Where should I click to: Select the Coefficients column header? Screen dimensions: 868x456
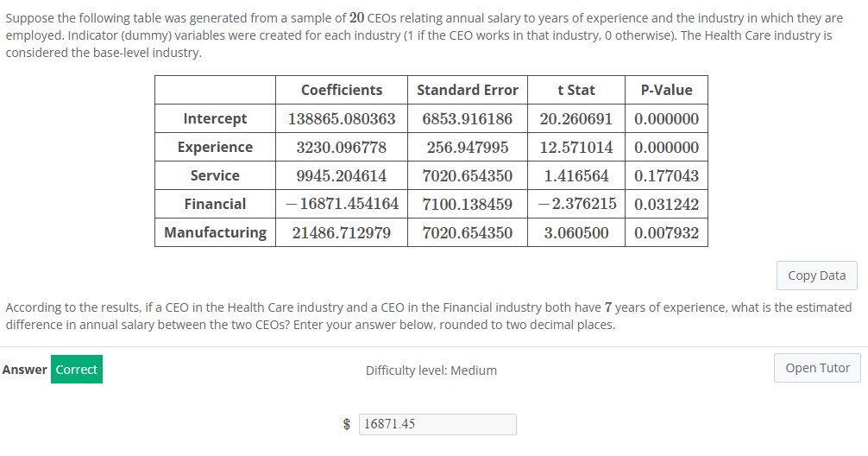pos(342,90)
